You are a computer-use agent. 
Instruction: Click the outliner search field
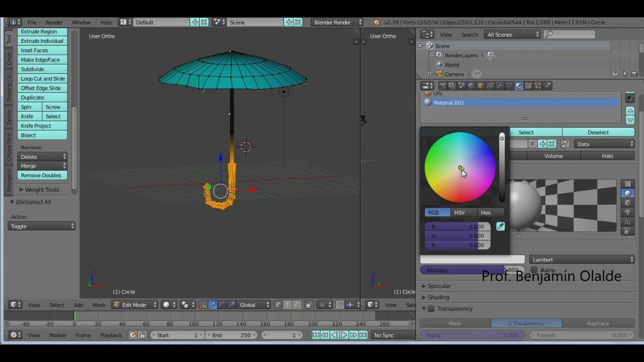570,35
